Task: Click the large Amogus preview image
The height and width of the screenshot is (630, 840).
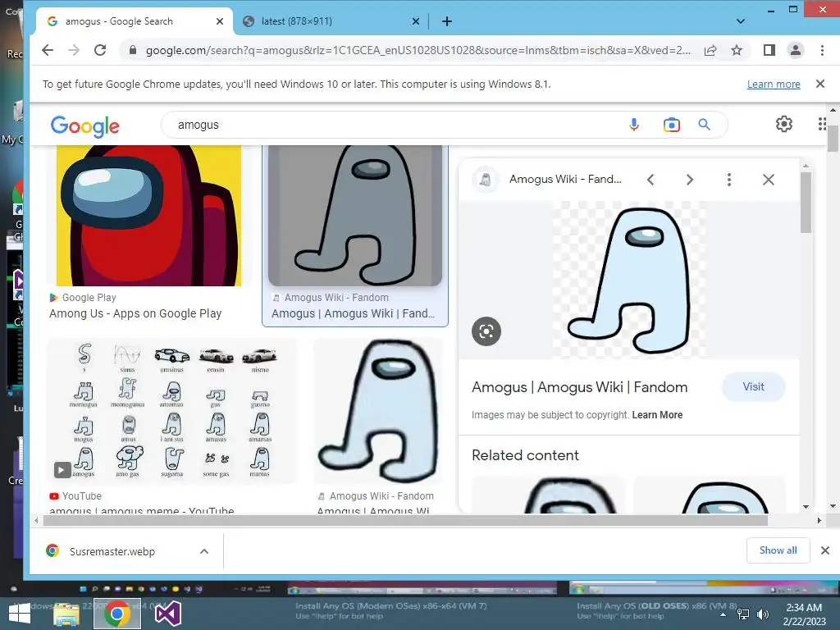Action: pyautogui.click(x=629, y=280)
